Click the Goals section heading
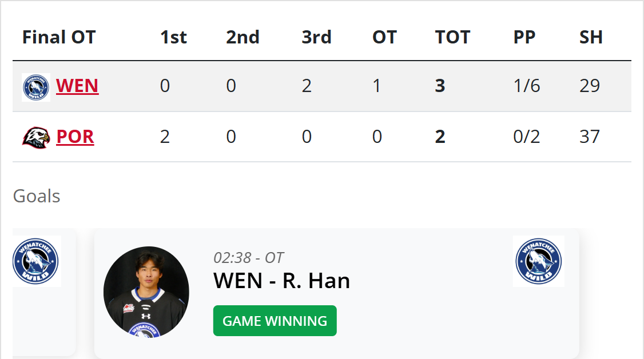The height and width of the screenshot is (359, 644). (x=37, y=196)
